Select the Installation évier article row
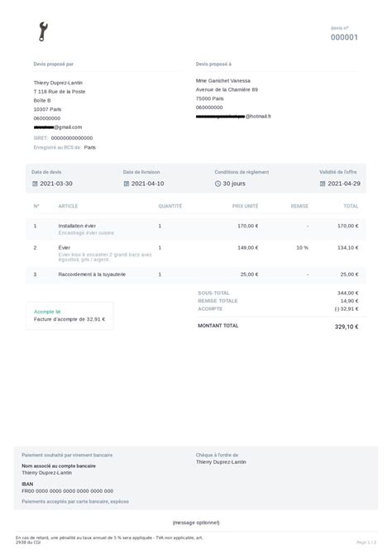392x554 pixels. click(196, 229)
